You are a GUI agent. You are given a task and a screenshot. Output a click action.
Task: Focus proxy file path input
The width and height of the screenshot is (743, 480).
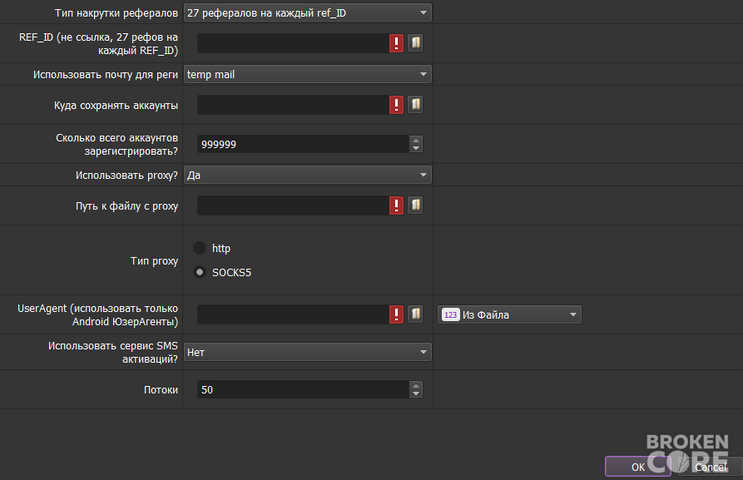293,206
